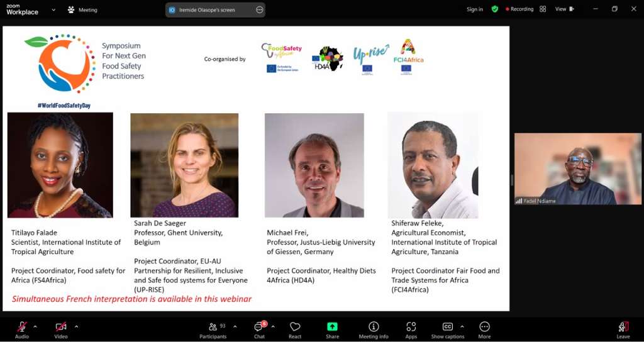Expand the arrow next to Participants

[235, 327]
